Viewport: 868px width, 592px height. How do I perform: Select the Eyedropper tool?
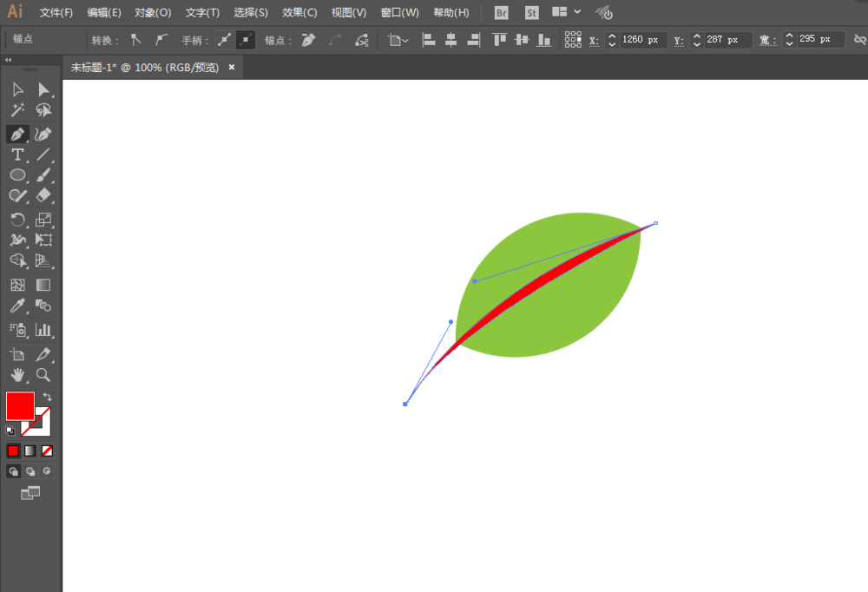17,306
